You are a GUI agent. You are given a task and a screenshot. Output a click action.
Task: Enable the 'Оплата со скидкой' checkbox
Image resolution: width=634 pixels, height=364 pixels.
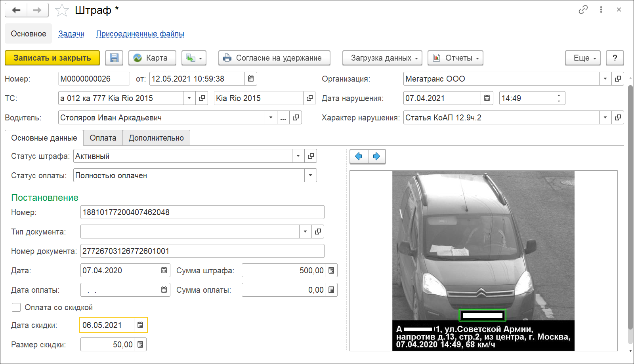pyautogui.click(x=16, y=307)
